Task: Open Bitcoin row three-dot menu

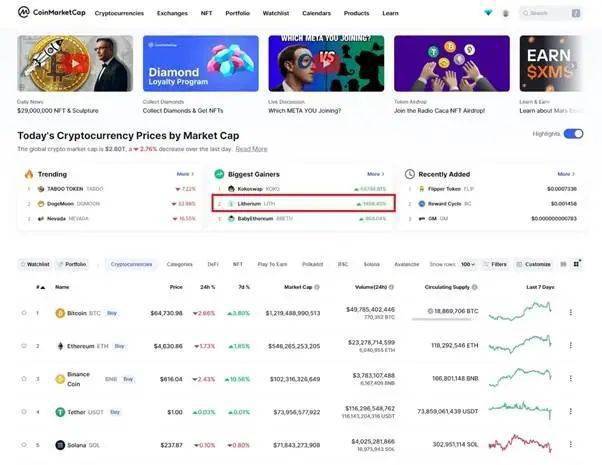Action: [x=571, y=313]
